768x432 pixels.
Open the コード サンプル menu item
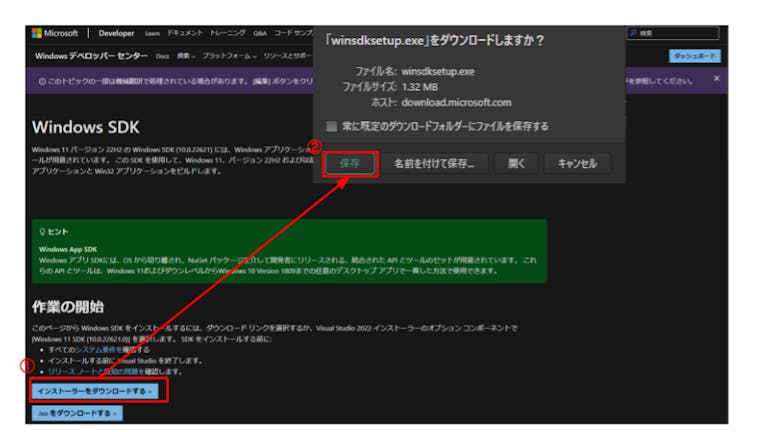[293, 33]
